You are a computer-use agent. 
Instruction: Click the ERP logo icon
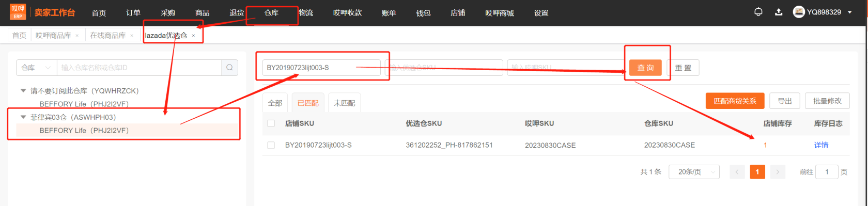click(18, 12)
